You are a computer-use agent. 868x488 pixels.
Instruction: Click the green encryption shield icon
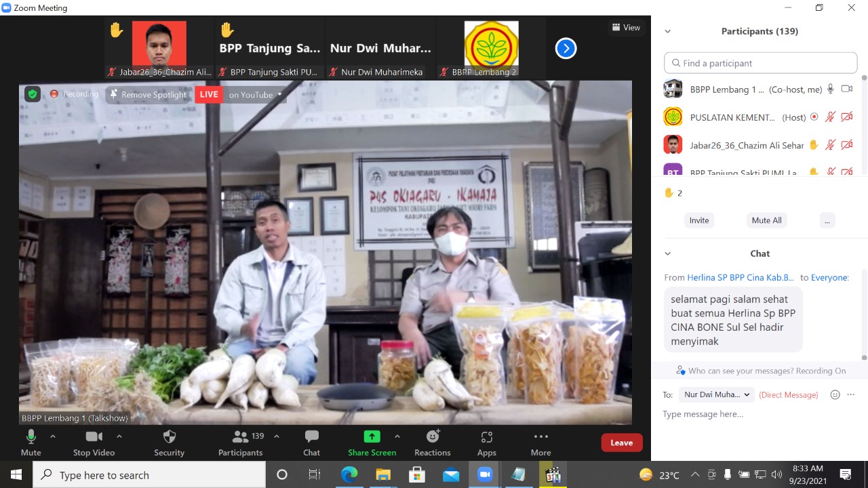(x=33, y=94)
